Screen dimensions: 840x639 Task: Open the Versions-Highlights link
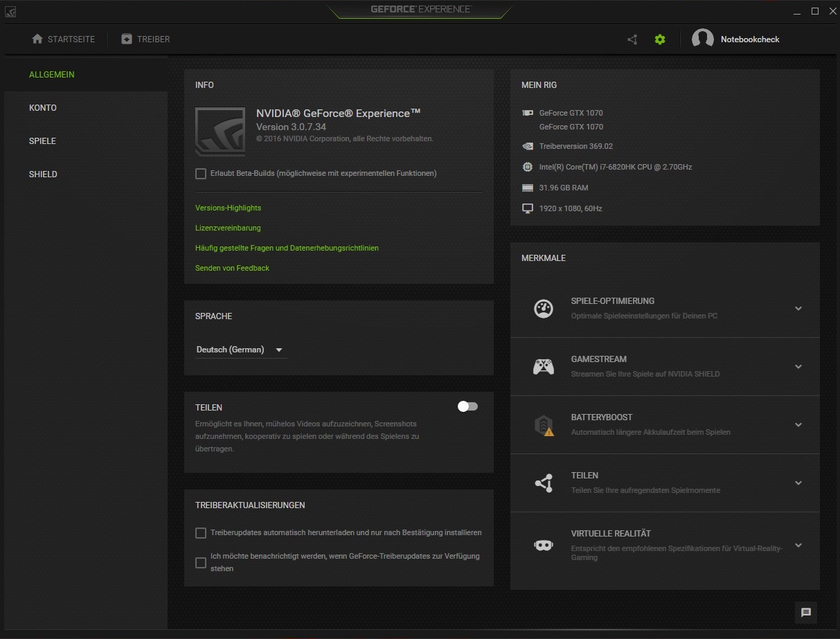tap(228, 208)
